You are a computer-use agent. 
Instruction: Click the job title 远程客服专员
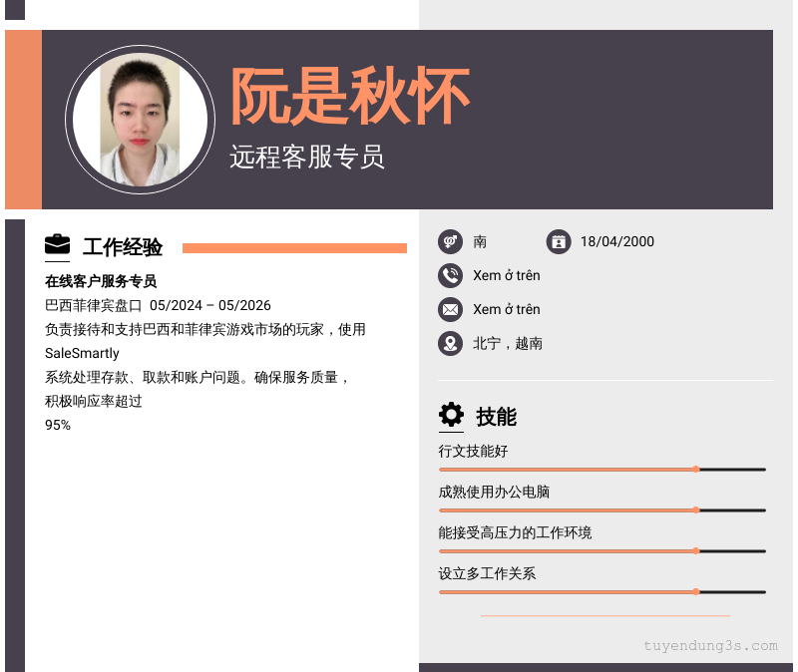click(x=307, y=157)
